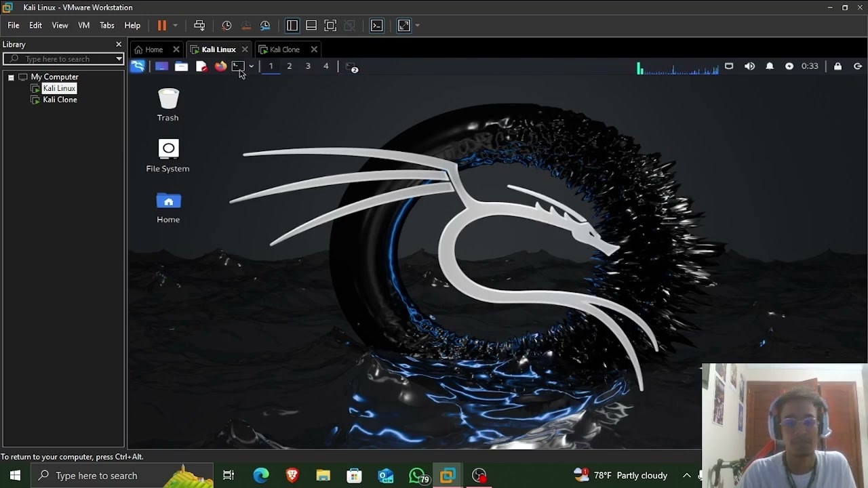The width and height of the screenshot is (868, 488).
Task: Take a snapshot of this VM
Action: pos(226,25)
